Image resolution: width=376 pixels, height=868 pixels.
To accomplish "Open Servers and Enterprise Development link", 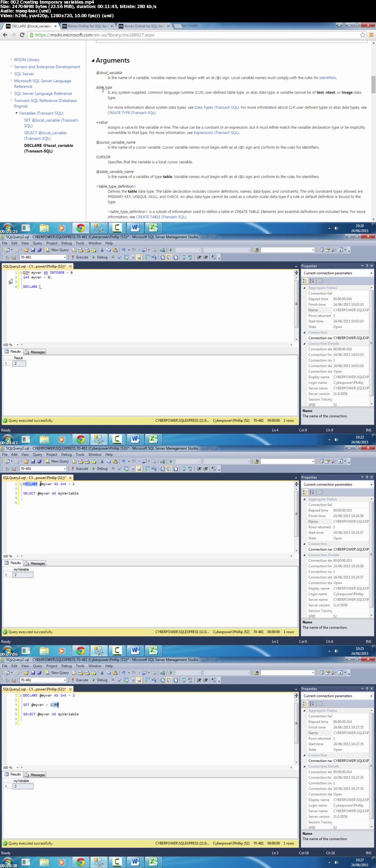I will tap(47, 67).
